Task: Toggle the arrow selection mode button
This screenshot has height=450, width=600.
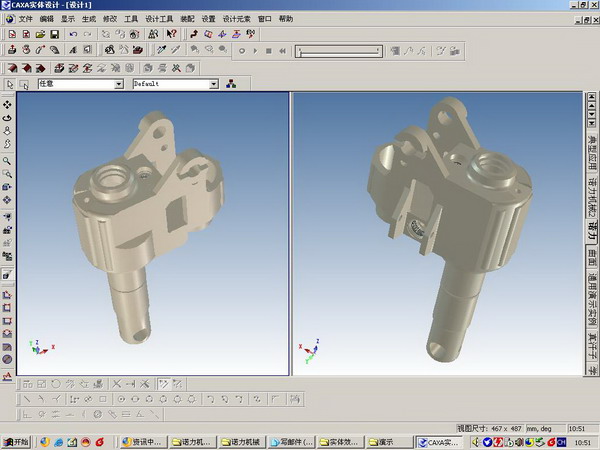Action: click(10, 85)
